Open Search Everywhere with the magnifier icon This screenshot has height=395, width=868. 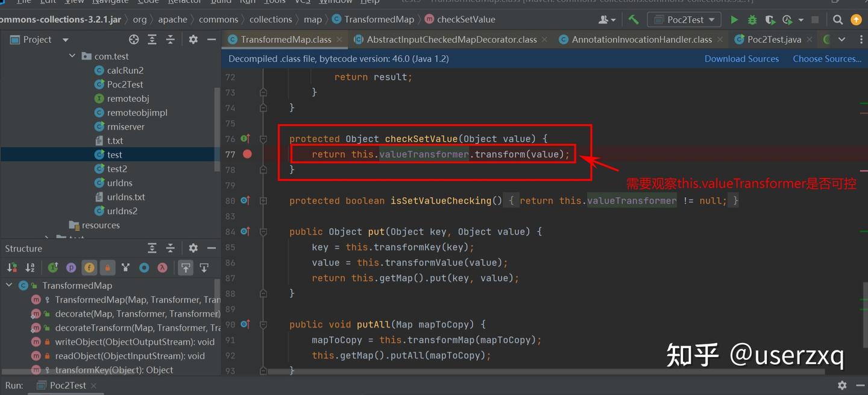click(x=838, y=19)
